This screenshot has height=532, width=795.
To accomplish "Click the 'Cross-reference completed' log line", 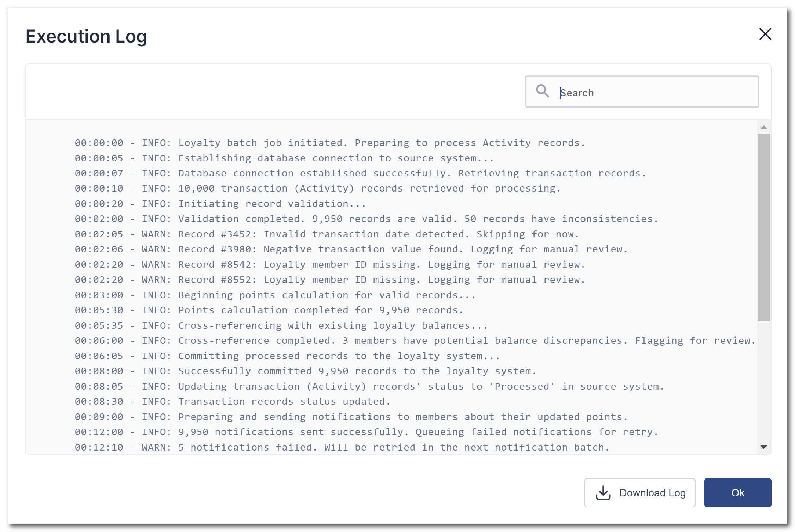I will click(x=415, y=341).
